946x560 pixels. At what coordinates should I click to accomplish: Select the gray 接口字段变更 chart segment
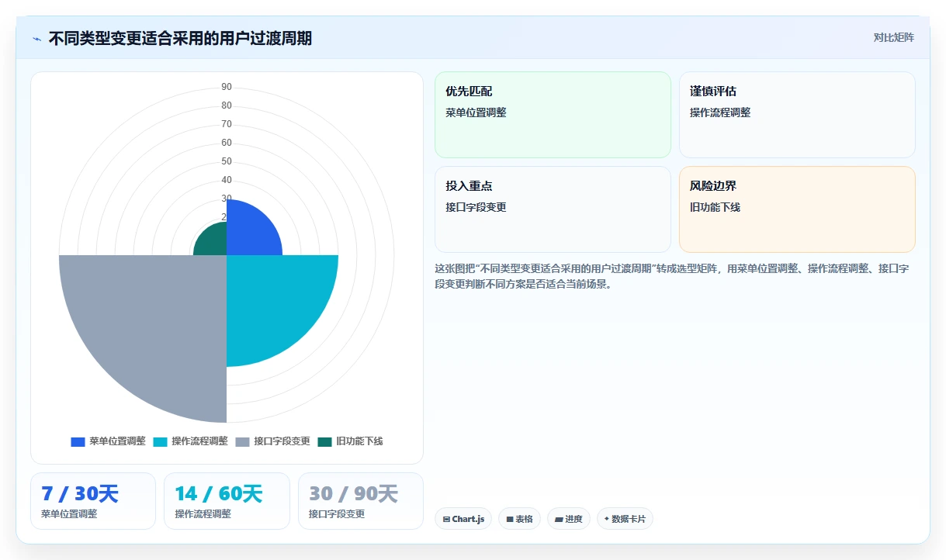155,326
